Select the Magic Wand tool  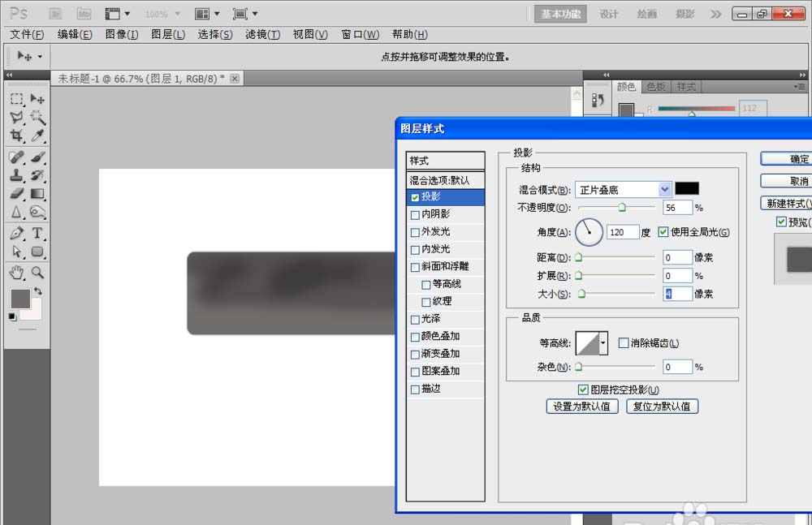(37, 118)
